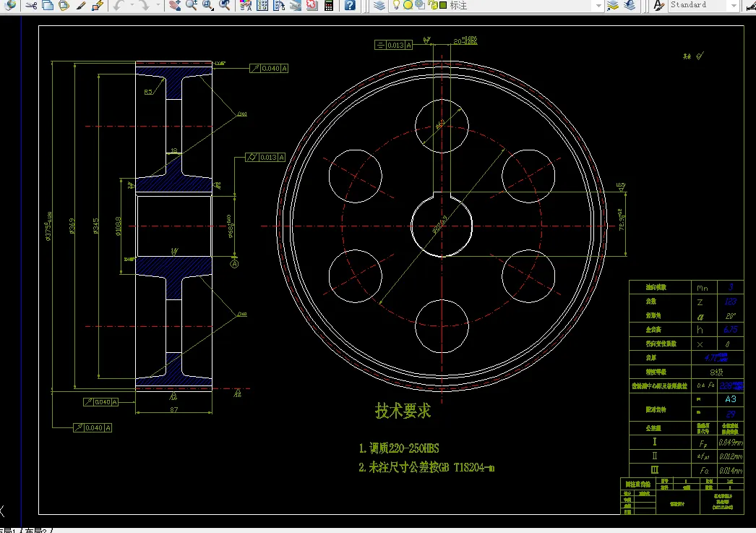The height and width of the screenshot is (533, 756).
Task: Select the tooth height value 6.75
Action: point(731,330)
